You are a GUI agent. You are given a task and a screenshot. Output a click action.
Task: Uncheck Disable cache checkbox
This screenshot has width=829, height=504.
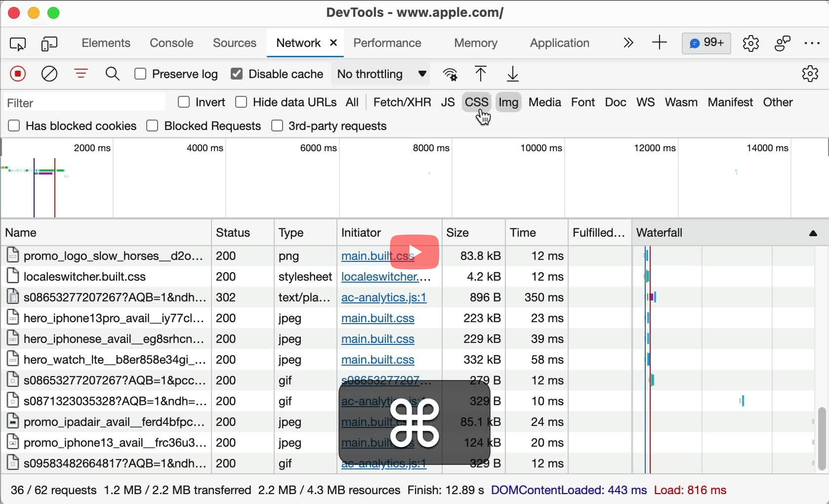pos(237,74)
